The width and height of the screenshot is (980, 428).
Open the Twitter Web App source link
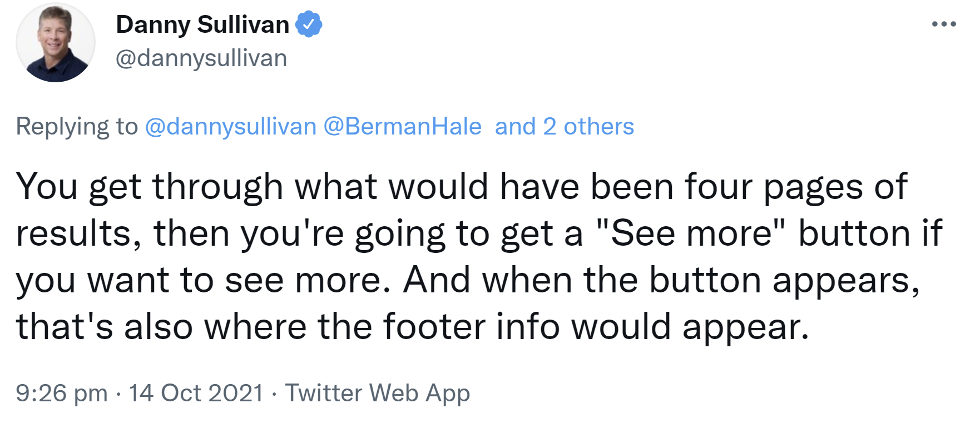(x=378, y=393)
